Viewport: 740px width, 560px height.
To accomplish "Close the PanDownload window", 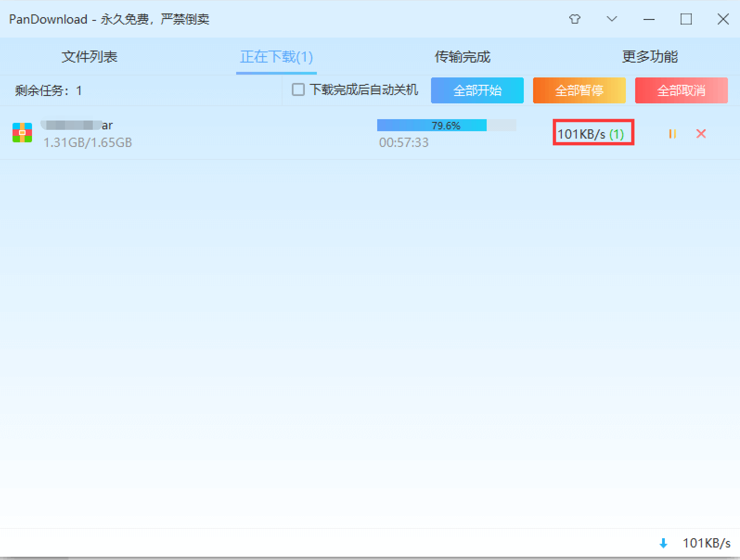I will coord(723,19).
